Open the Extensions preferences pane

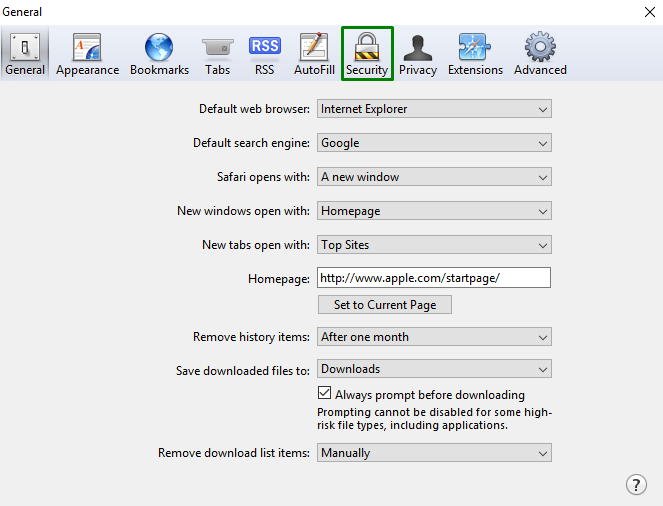click(x=475, y=54)
